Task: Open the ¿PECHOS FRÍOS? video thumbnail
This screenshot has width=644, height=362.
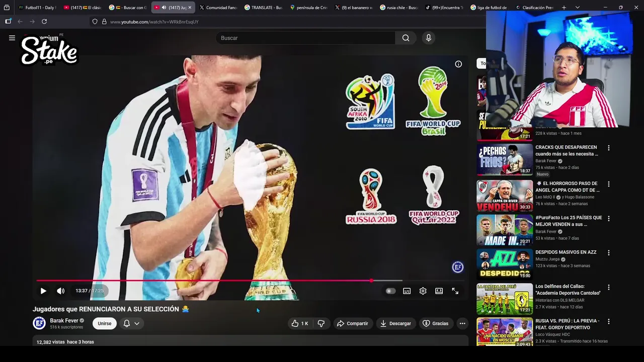Action: pyautogui.click(x=505, y=159)
